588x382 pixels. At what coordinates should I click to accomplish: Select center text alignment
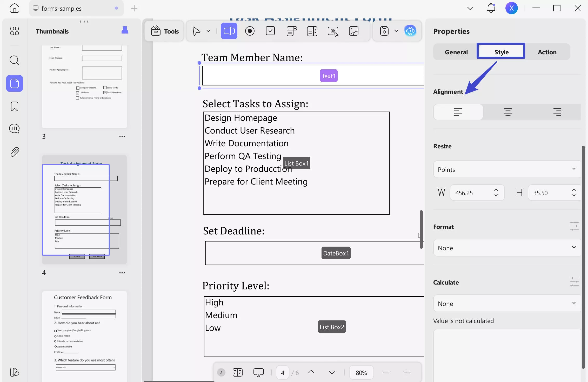[x=508, y=112]
